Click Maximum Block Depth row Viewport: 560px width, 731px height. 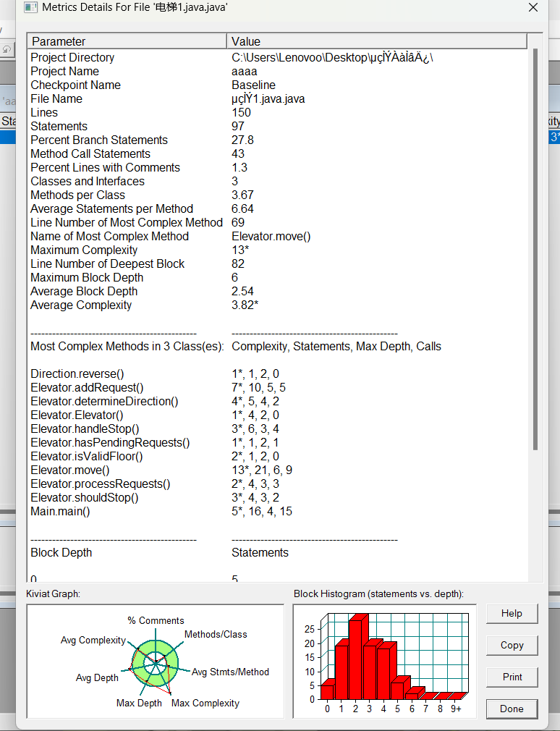coord(277,277)
